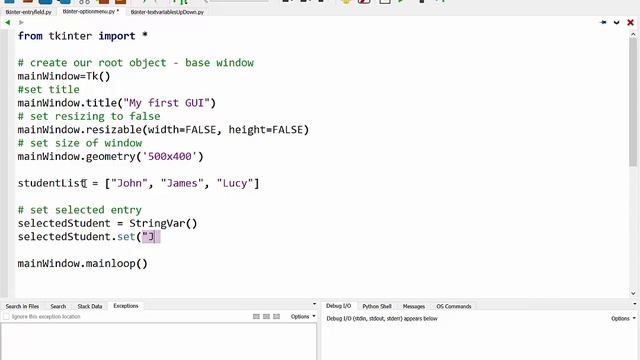This screenshot has height=360, width=640.
Task: Click 'height=FALSE' in the resizable call
Action: point(265,130)
